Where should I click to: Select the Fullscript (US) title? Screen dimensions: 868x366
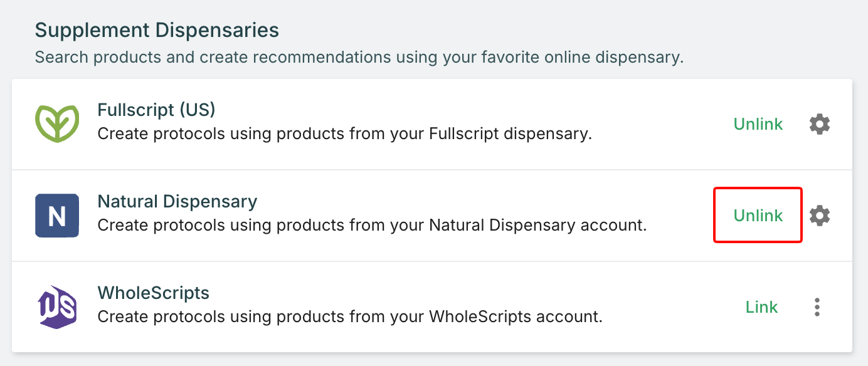pos(156,110)
